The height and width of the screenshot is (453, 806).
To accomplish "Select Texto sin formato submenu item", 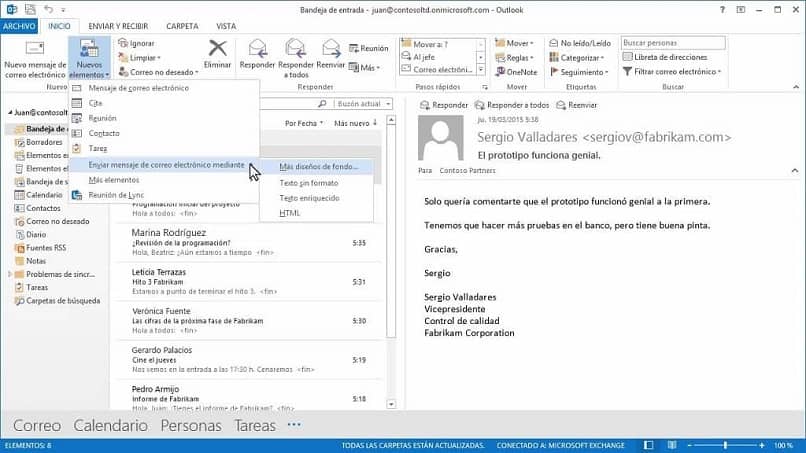I will click(317, 183).
